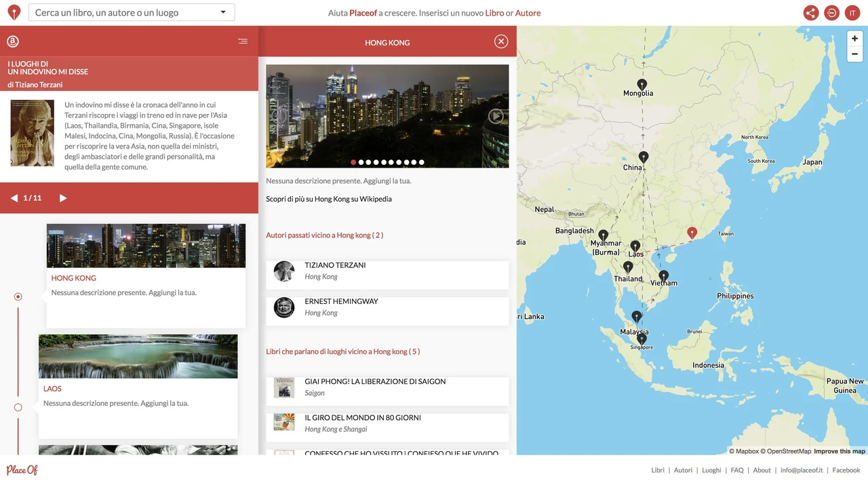Show the next photo in the Hong Kong carousel
The image size is (868, 490).
tap(496, 116)
